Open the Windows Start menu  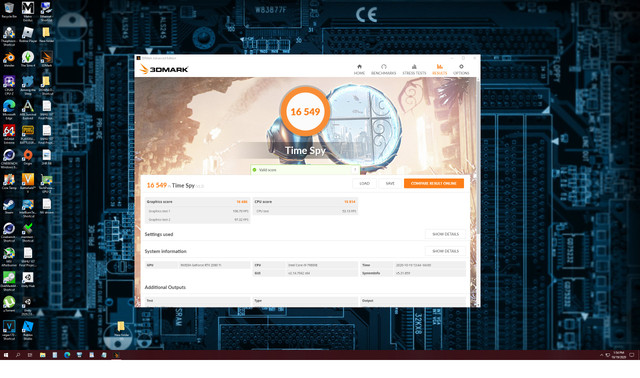[x=6, y=355]
